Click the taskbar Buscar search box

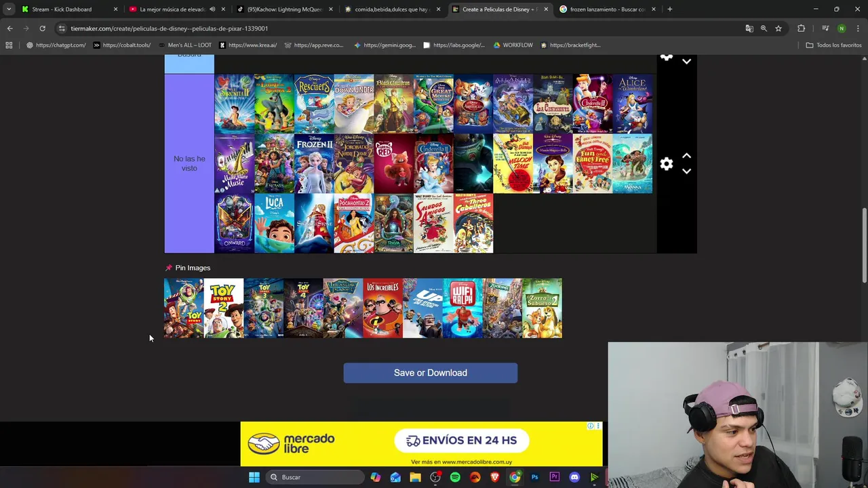[315, 477]
